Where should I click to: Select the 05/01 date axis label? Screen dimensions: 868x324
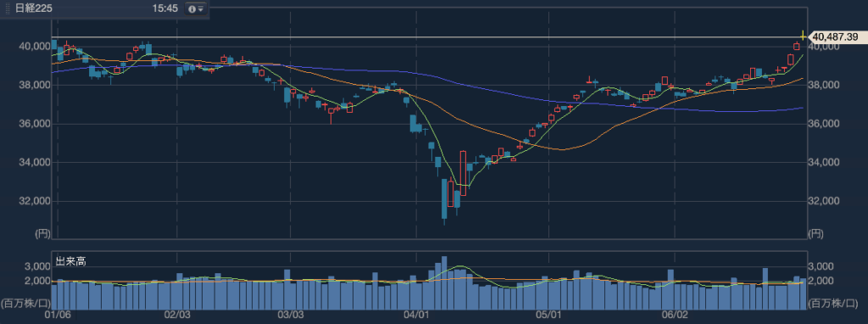[548, 315]
